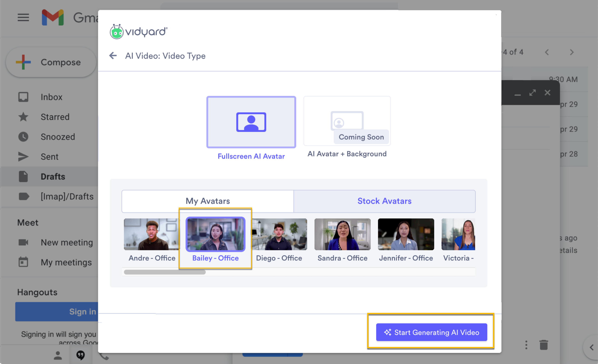The height and width of the screenshot is (364, 598).
Task: Select the Fullscreen AI Avatar video type
Action: (251, 122)
